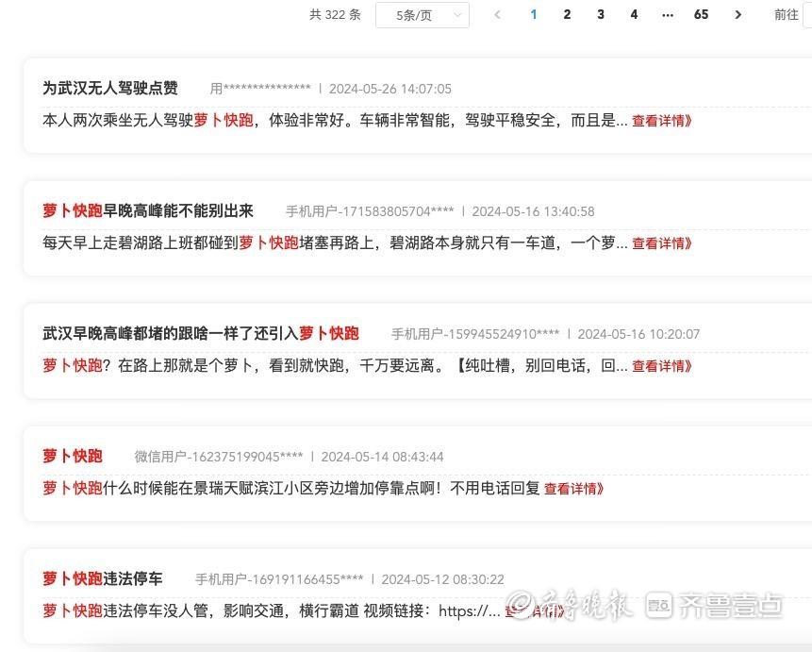Click the timestamp 2024-05-12 08:30:22
The width and height of the screenshot is (812, 652).
point(442,579)
